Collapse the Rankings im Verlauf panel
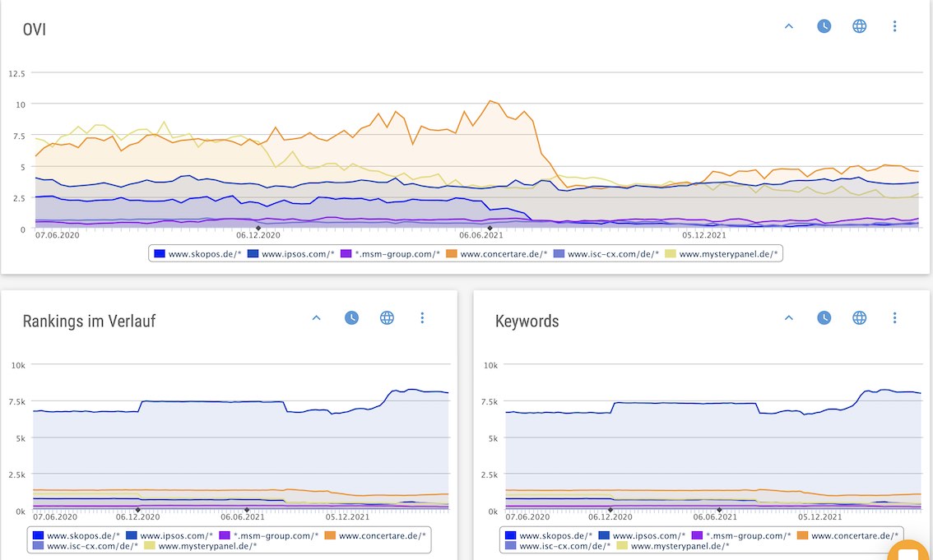 pos(317,318)
